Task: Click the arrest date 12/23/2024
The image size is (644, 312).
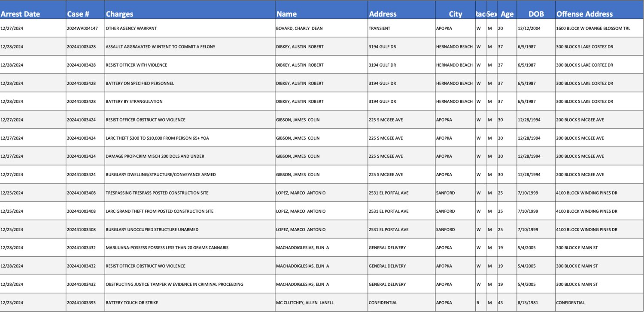Action: click(33, 303)
